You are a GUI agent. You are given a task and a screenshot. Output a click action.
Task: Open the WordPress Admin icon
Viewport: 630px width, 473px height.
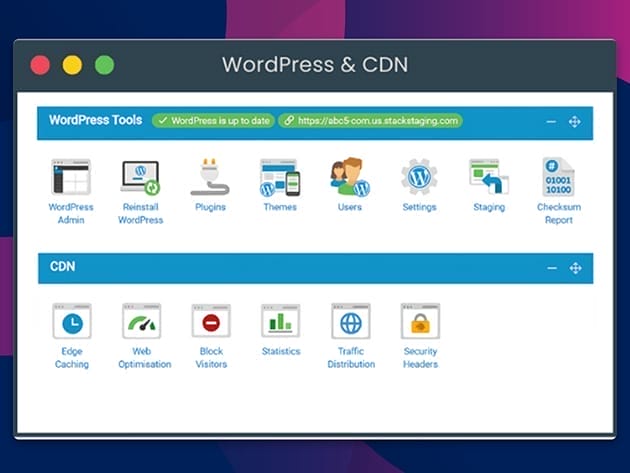(71, 178)
